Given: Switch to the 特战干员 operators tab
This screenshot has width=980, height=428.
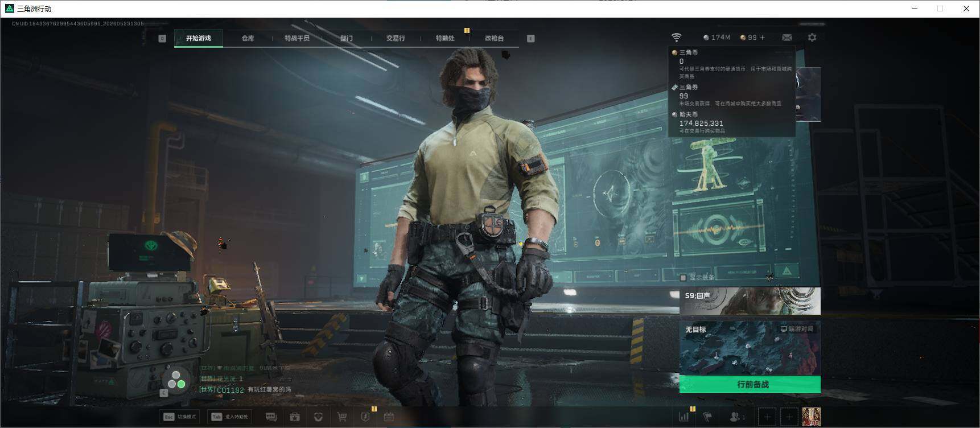Looking at the screenshot, I should pyautogui.click(x=297, y=38).
